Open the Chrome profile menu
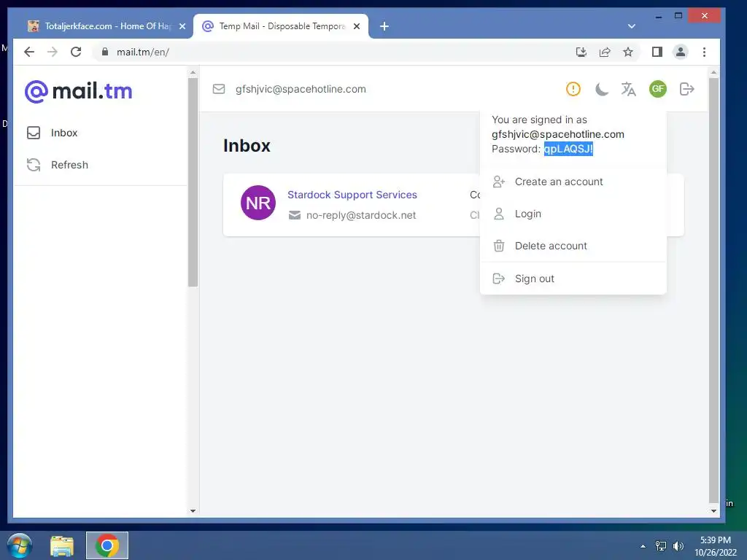 pyautogui.click(x=681, y=52)
